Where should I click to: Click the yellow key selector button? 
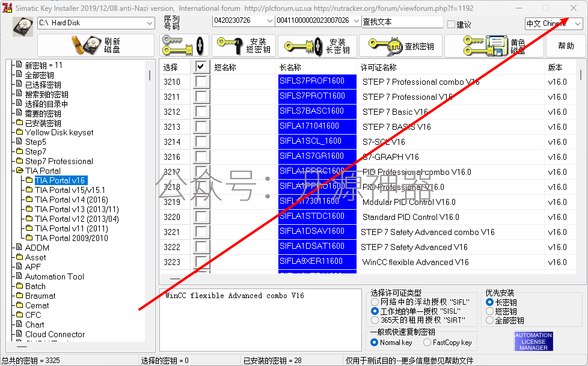pos(184,46)
